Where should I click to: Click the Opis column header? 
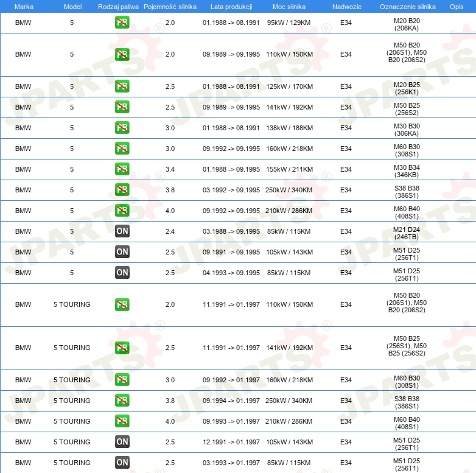click(x=456, y=6)
